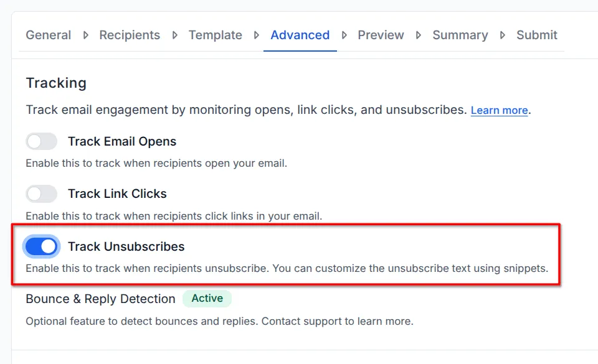
Task: Open the Submit step
Action: (536, 35)
